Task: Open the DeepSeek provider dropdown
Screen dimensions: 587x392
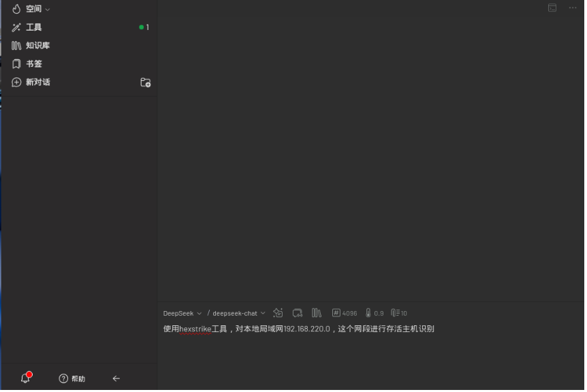Action: (x=181, y=313)
